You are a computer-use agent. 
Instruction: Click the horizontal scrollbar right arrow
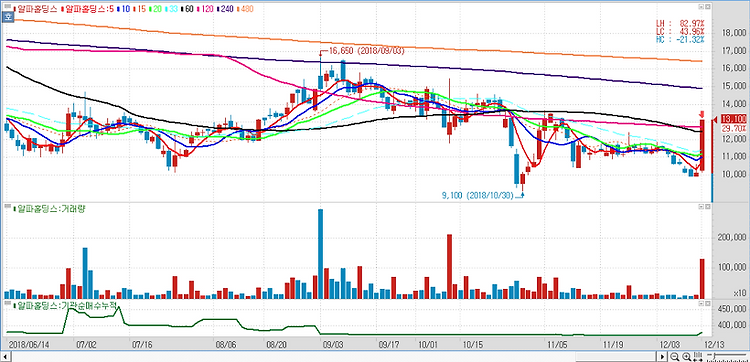[662, 357]
